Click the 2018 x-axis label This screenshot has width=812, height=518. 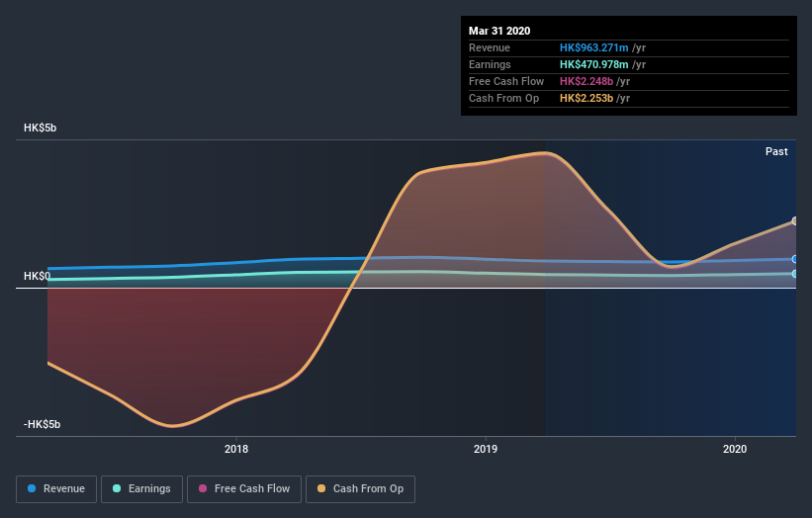(236, 449)
